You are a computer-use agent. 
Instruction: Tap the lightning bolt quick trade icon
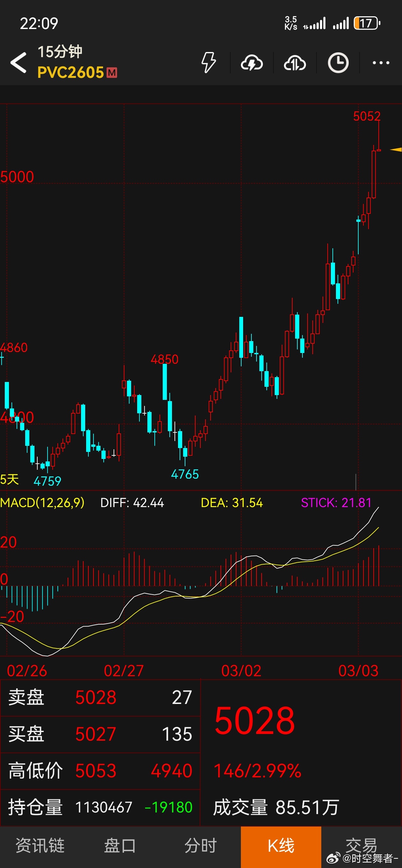click(x=209, y=63)
